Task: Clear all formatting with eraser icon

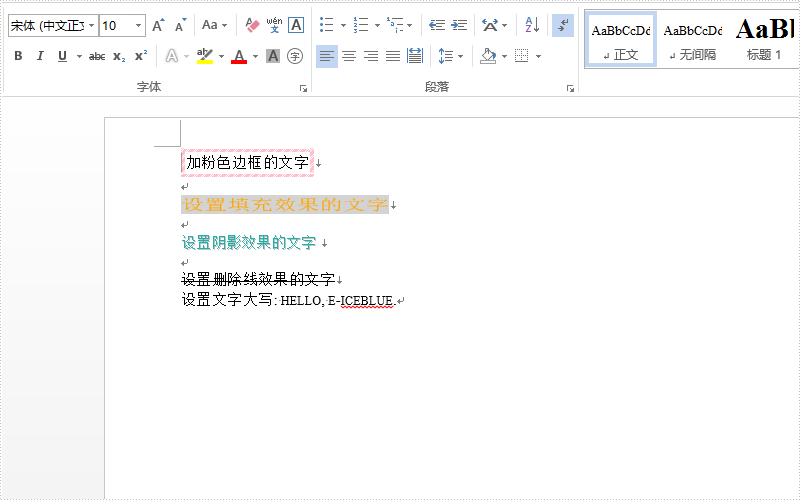Action: pos(252,25)
